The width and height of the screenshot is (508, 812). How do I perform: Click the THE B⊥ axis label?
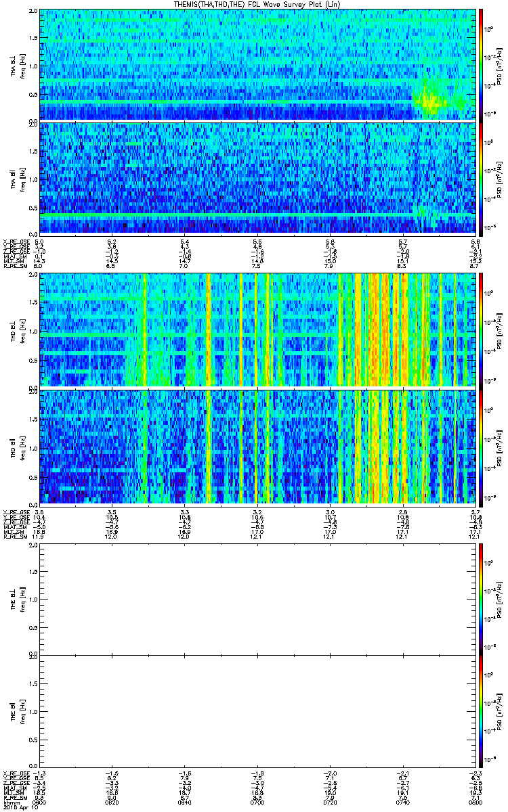coord(14,599)
